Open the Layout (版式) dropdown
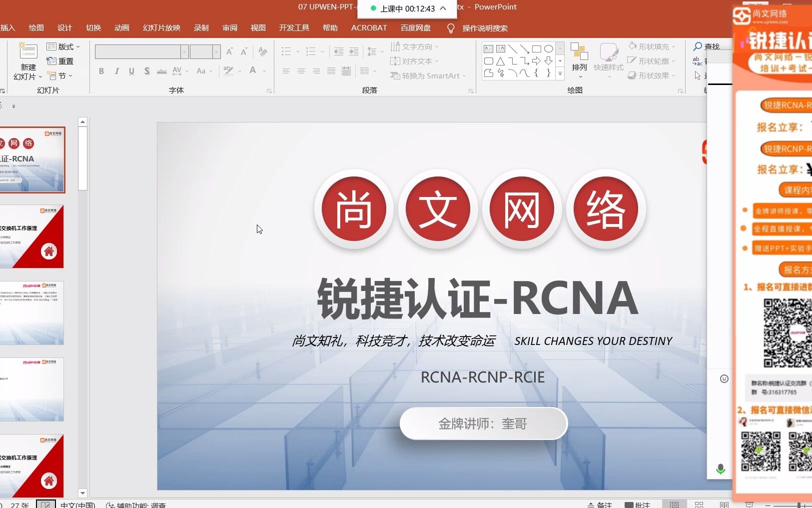Viewport: 812px width, 508px height. (63, 46)
